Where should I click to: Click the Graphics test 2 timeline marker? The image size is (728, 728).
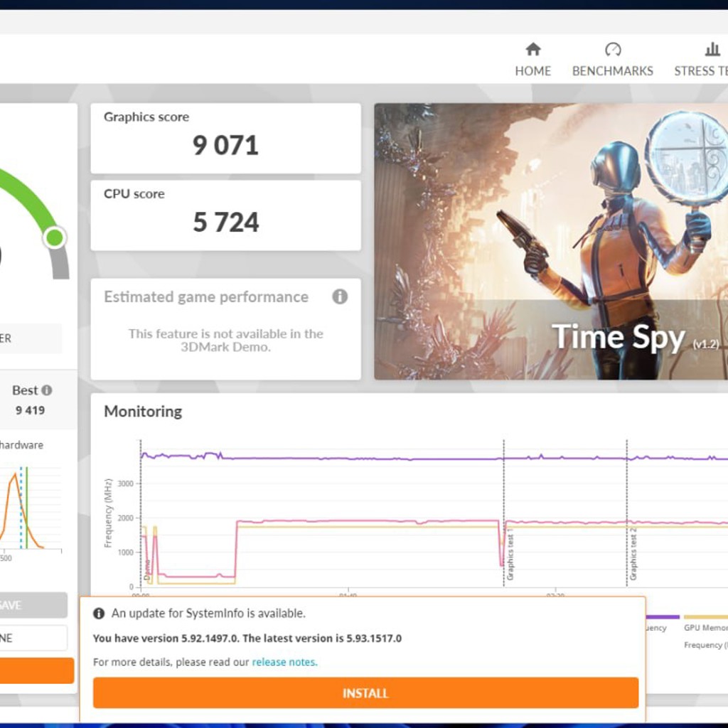633,555
